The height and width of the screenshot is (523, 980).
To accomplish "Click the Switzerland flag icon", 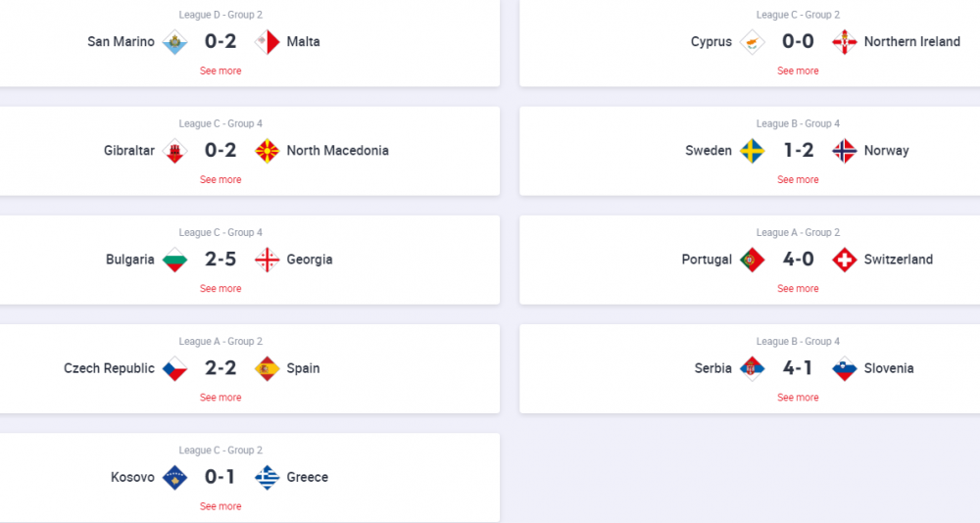I will (x=845, y=260).
